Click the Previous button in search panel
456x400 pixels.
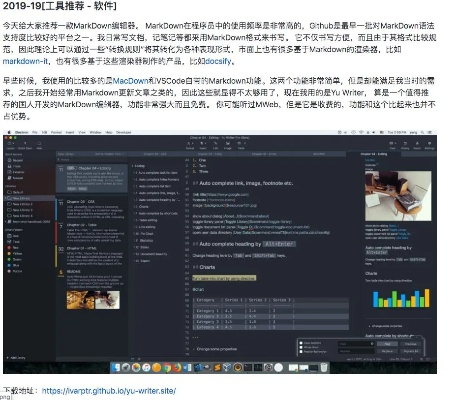410,344
